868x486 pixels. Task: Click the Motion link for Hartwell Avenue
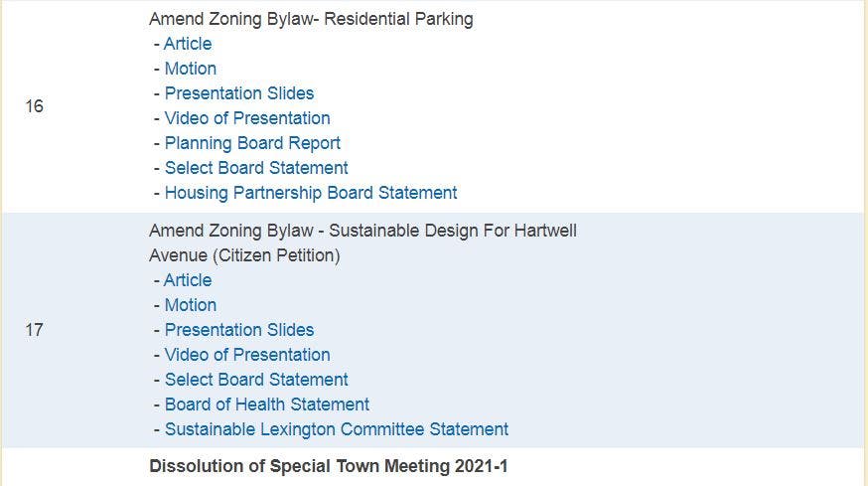click(190, 305)
